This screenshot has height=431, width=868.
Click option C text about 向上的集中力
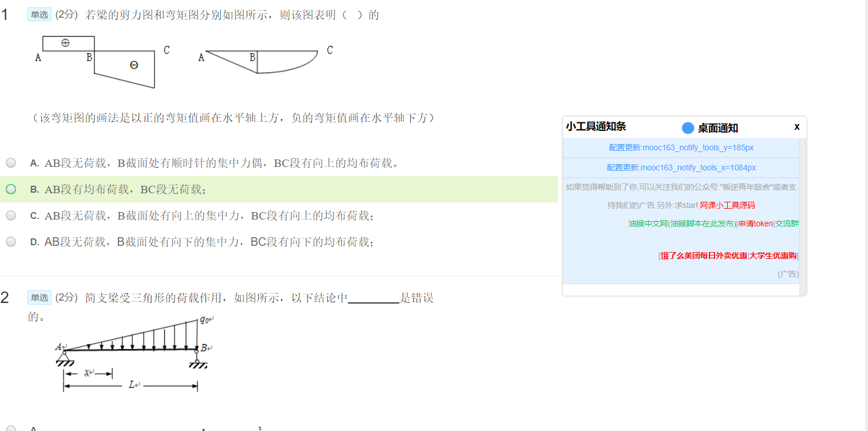pos(209,216)
